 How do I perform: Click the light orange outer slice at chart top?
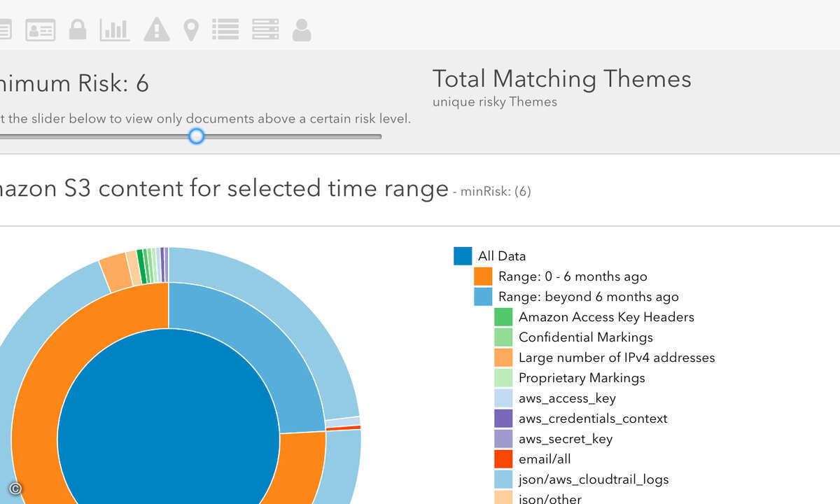pos(115,272)
